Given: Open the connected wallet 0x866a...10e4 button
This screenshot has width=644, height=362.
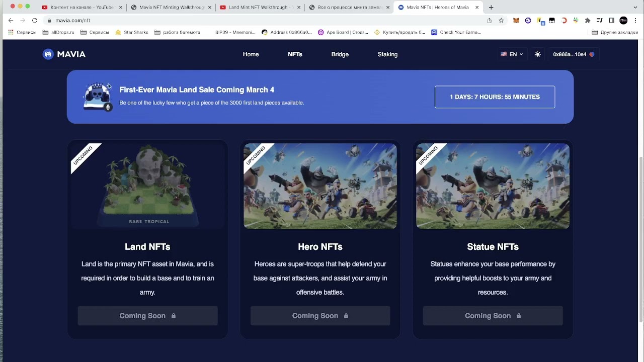Looking at the screenshot, I should 574,54.
